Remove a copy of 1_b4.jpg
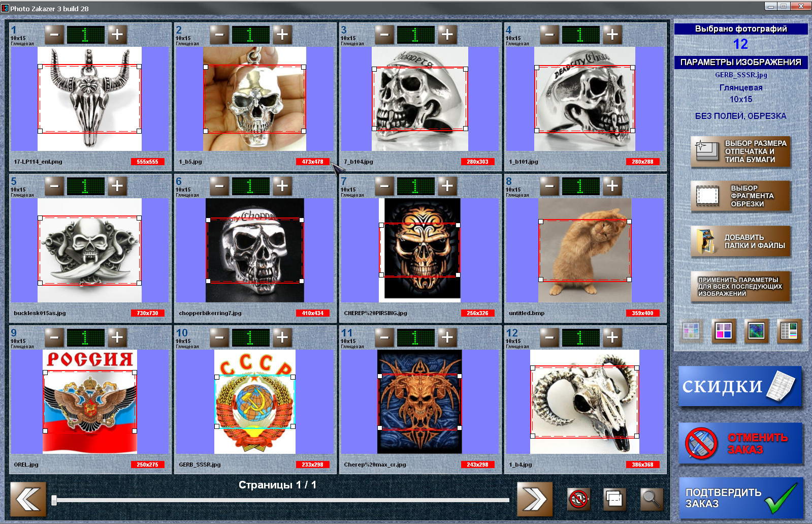The image size is (812, 524). point(549,337)
